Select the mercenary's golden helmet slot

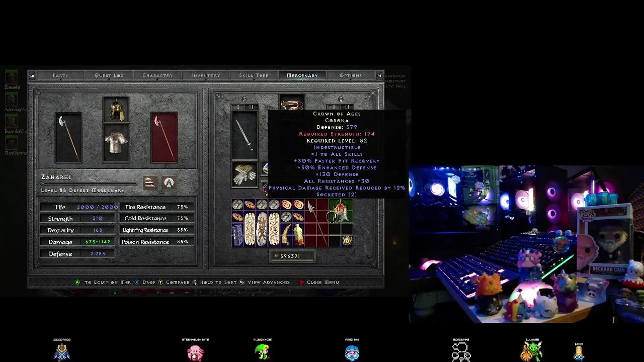pos(116,110)
